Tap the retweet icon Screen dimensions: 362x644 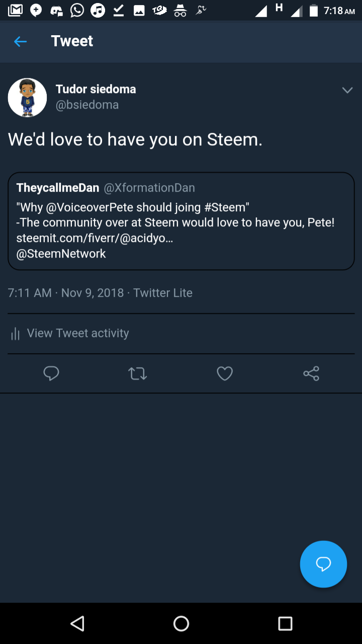[138, 373]
